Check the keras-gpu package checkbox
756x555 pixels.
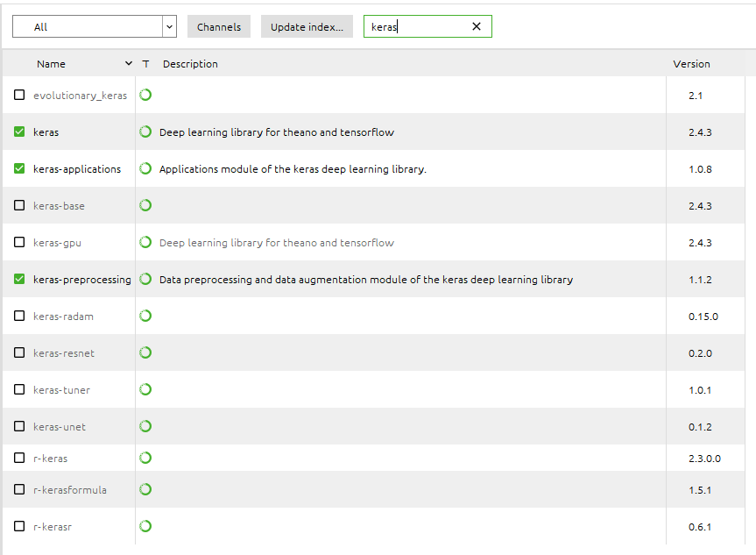[19, 242]
